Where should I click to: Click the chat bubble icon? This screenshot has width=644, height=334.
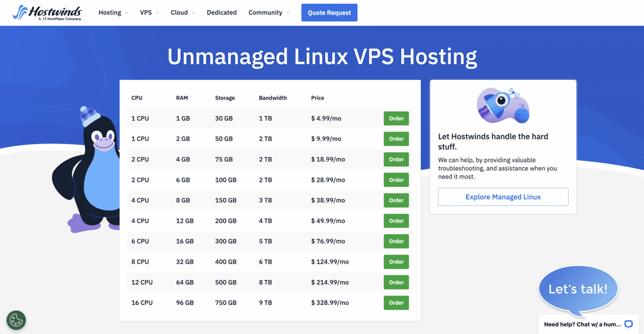pos(628,324)
